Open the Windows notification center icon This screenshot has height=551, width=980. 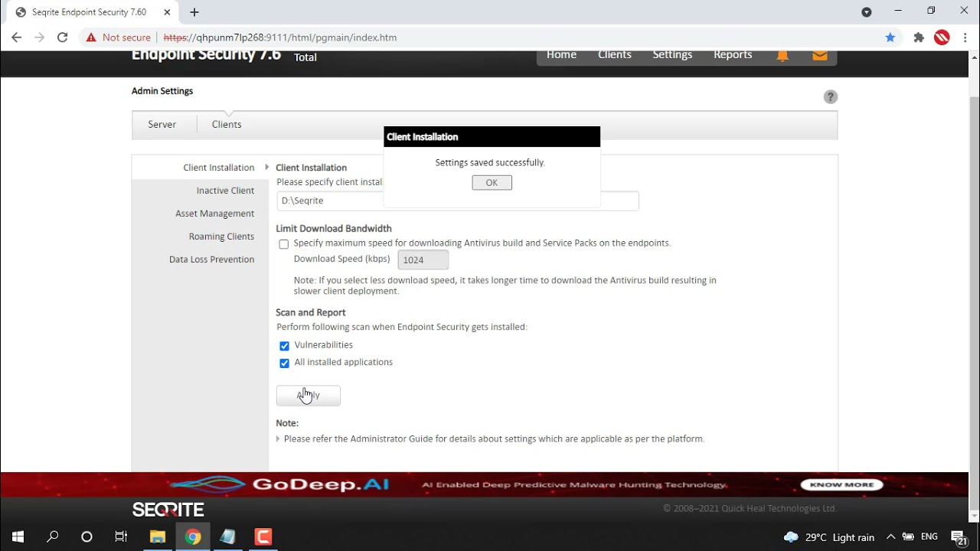(959, 537)
